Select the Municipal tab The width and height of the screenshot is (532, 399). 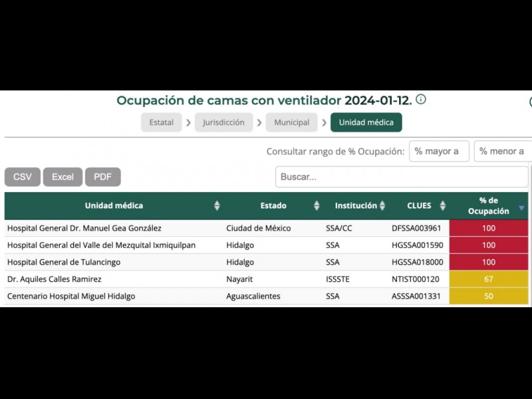[x=291, y=122]
